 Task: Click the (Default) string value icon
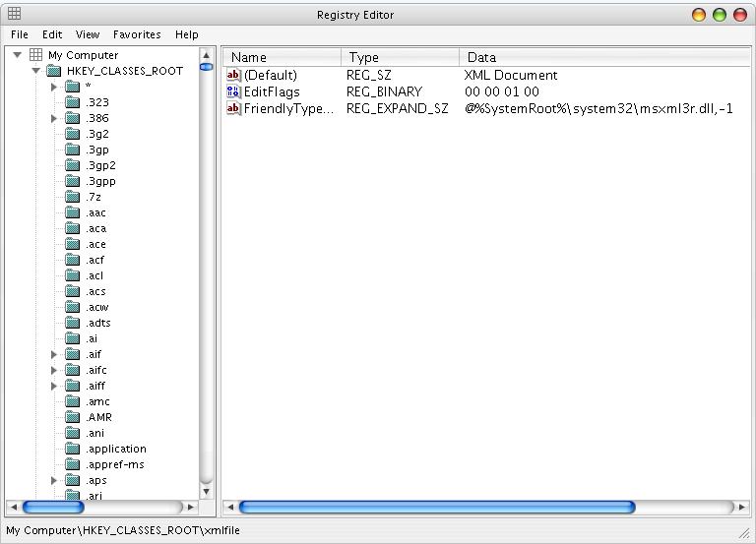pos(233,75)
